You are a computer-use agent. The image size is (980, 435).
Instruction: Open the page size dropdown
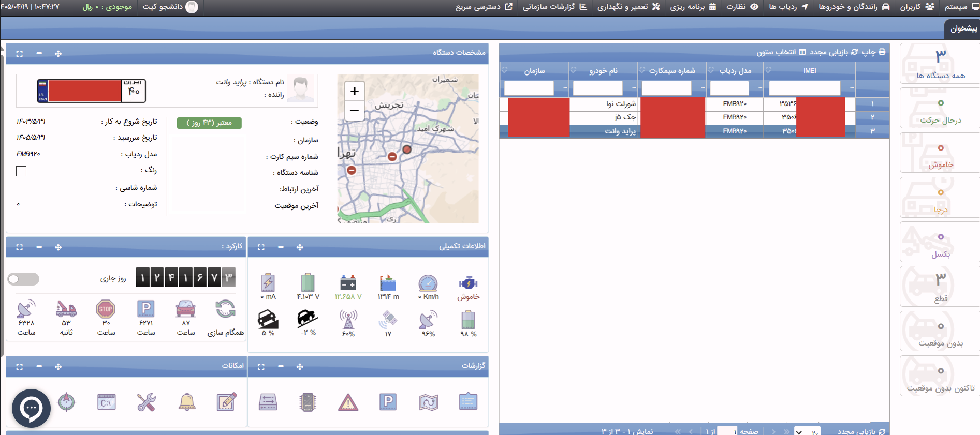(x=807, y=432)
